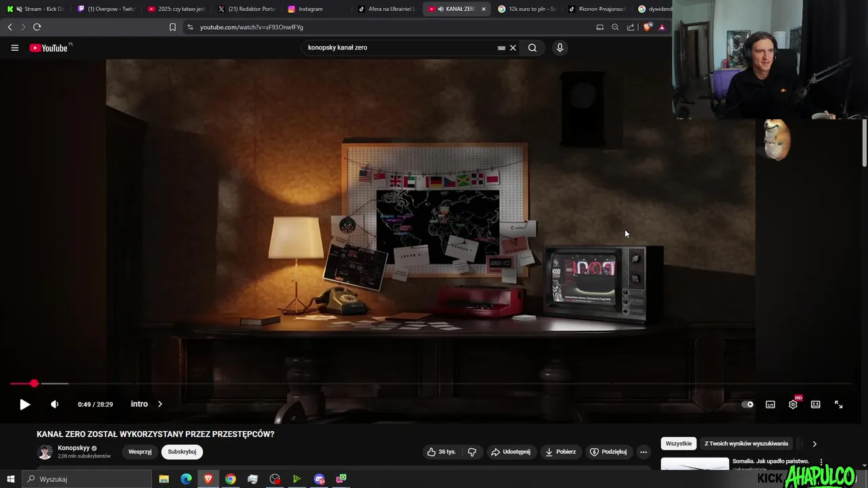Close the active KANAŁ ZERO tab

click(x=484, y=9)
